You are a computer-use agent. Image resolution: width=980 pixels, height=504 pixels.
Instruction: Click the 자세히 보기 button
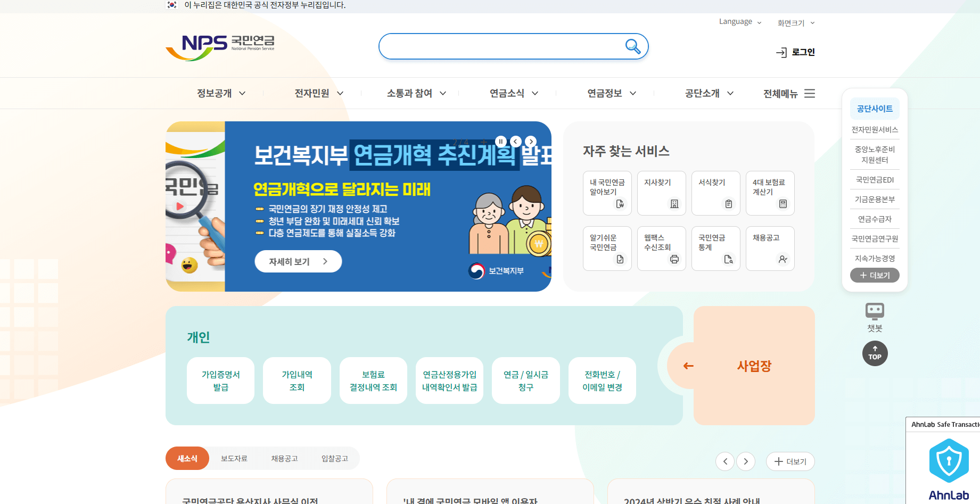(298, 261)
